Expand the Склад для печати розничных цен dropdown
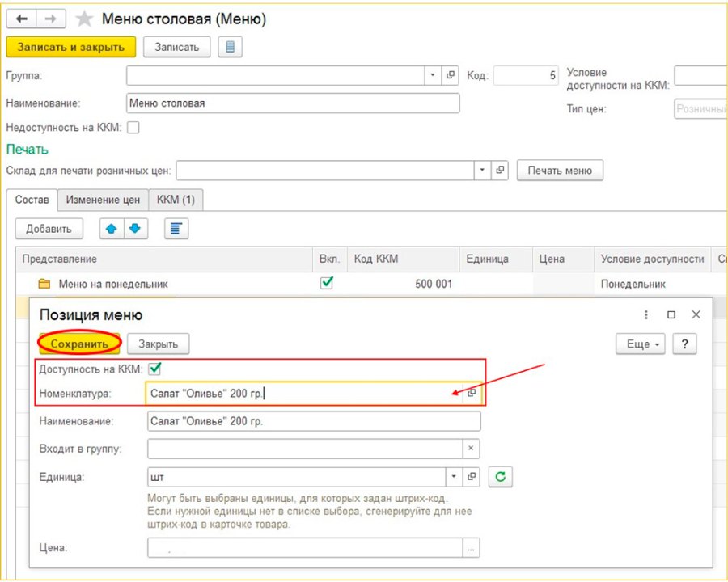 click(482, 171)
